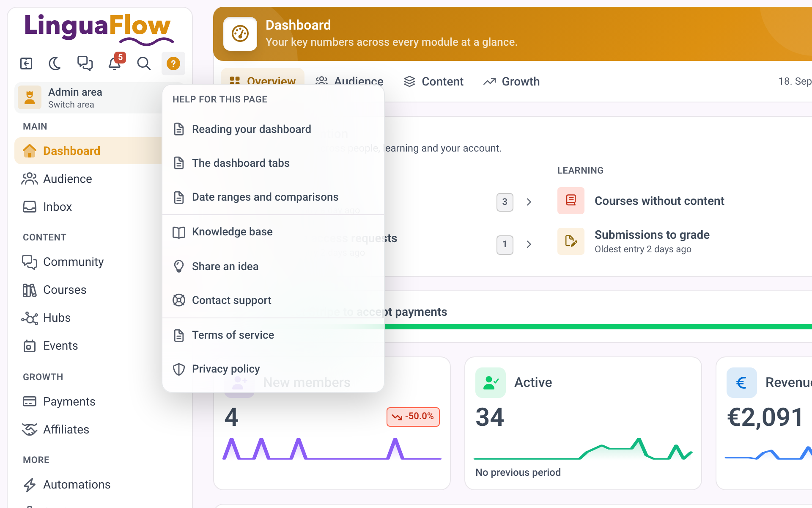
Task: Expand the row with count 3 chevron
Action: pos(529,202)
